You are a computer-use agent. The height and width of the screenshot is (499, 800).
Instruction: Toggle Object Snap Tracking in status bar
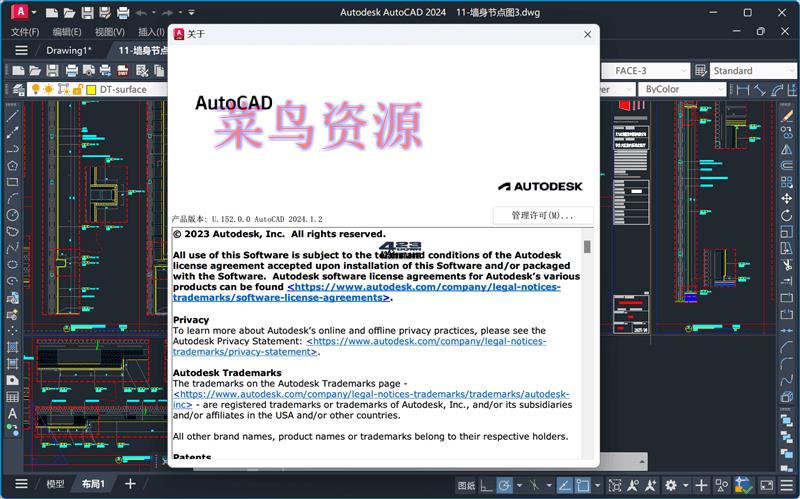[x=564, y=485]
